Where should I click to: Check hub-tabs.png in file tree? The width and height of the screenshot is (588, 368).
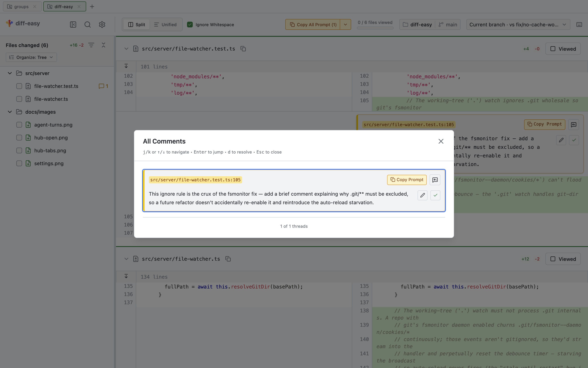point(19,151)
